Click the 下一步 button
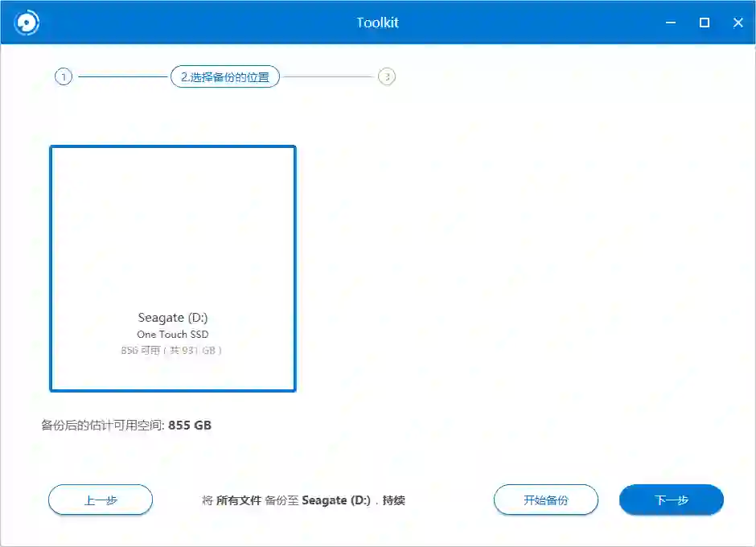756x547 pixels. click(671, 500)
